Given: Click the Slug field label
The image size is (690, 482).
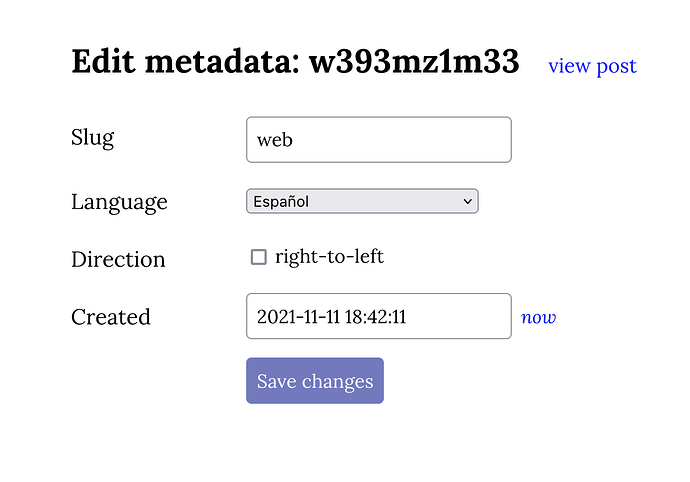Looking at the screenshot, I should [92, 137].
